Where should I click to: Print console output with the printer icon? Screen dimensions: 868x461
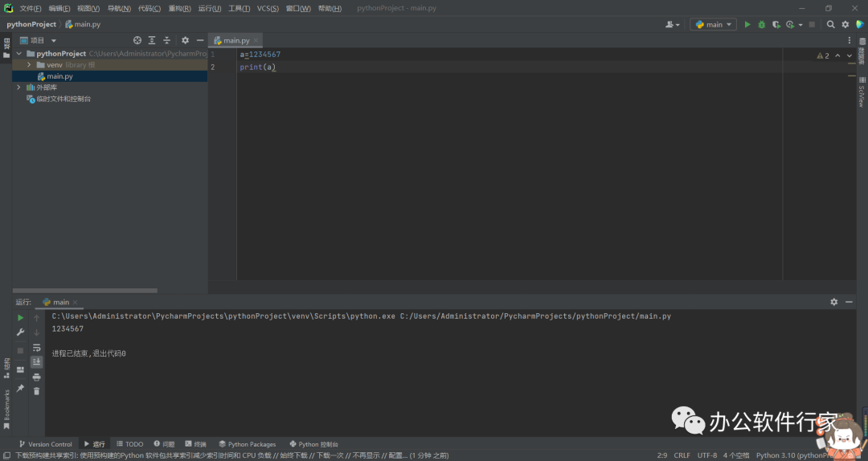pos(36,377)
